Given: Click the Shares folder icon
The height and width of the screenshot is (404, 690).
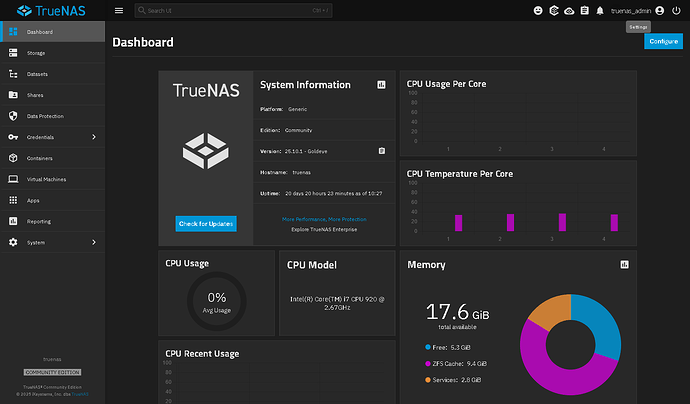Looking at the screenshot, I should 13,95.
